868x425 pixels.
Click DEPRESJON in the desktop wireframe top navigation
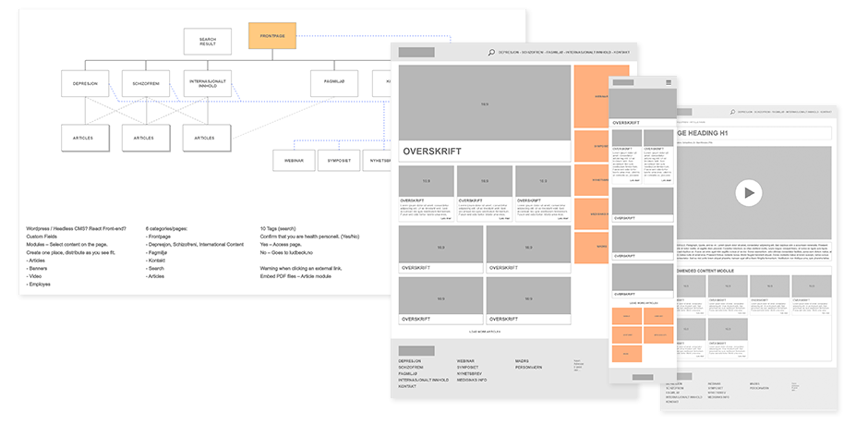click(509, 53)
